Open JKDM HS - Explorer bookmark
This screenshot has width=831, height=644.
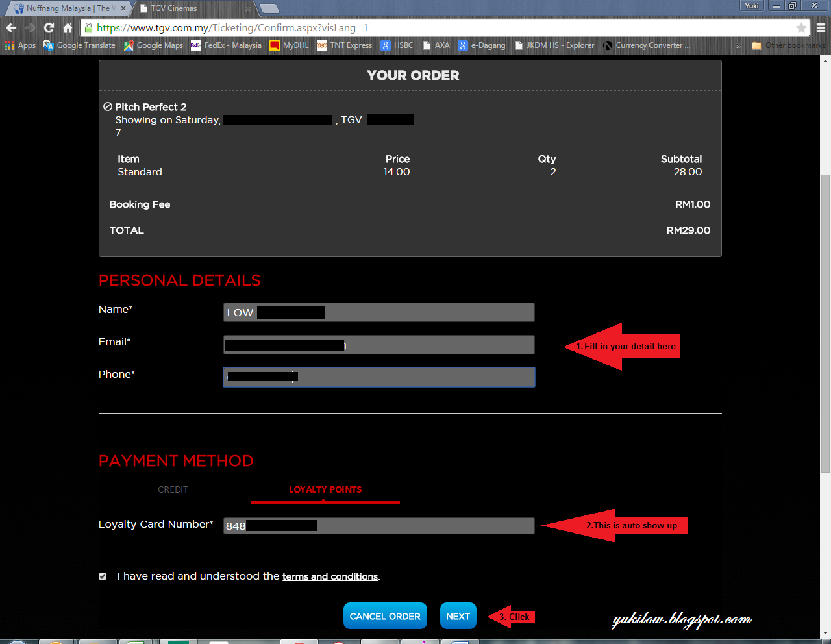pos(554,45)
